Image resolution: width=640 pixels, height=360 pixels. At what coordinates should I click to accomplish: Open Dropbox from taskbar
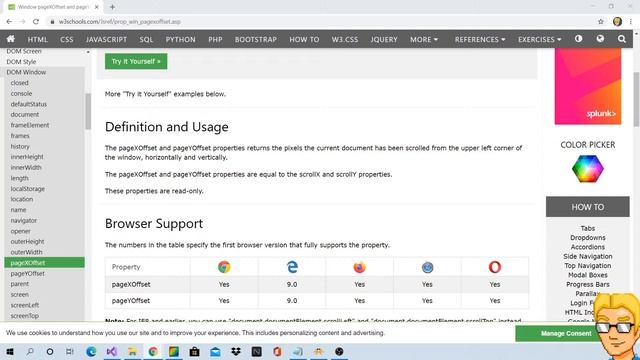(x=236, y=351)
